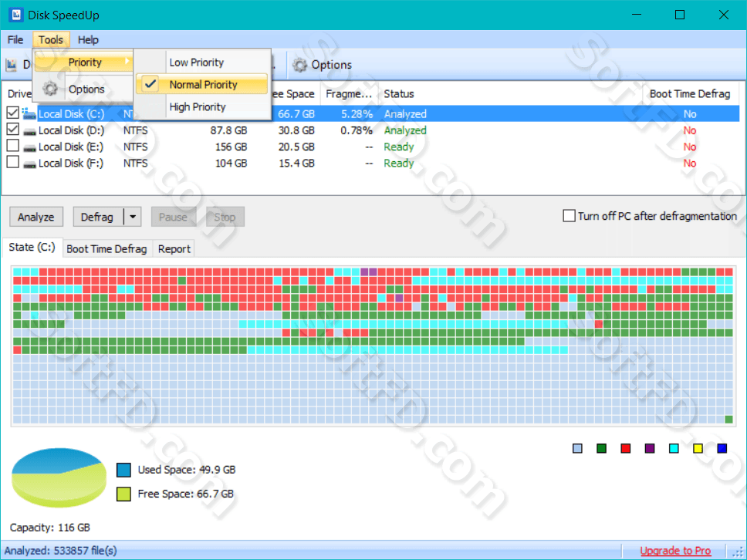
Task: Click the Ready status of Local Disk (E:)
Action: 399,147
